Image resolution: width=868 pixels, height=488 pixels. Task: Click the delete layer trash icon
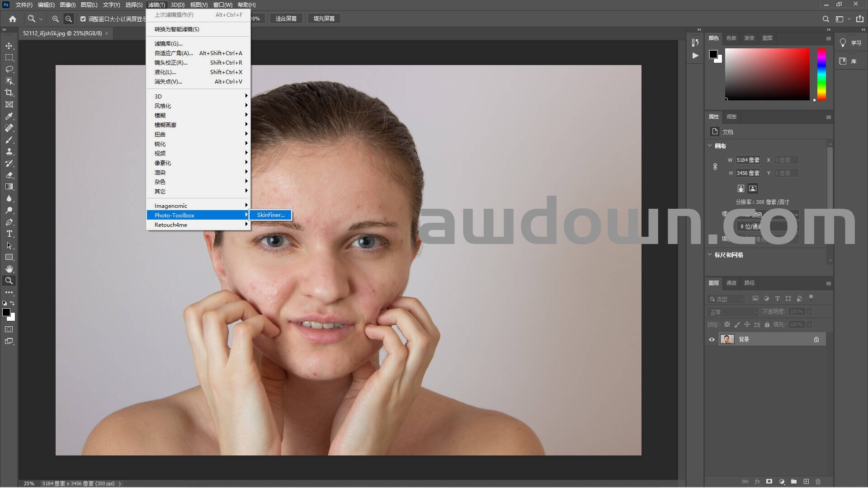tap(818, 482)
